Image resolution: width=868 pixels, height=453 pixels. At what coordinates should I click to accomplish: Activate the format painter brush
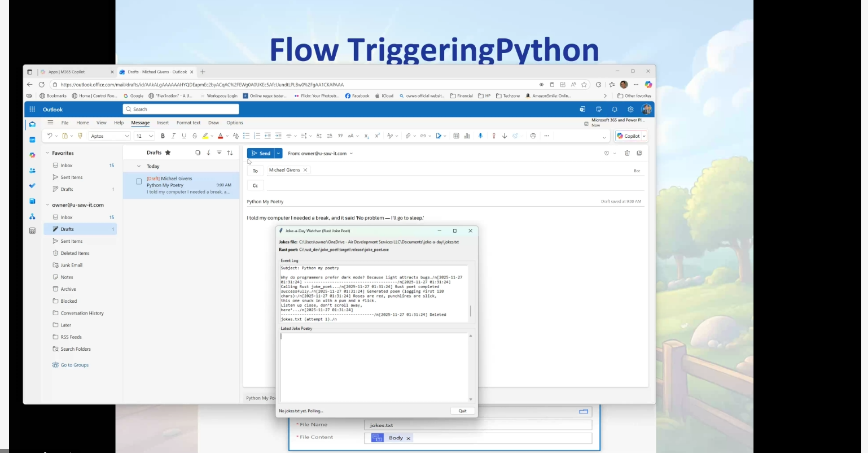coord(80,136)
